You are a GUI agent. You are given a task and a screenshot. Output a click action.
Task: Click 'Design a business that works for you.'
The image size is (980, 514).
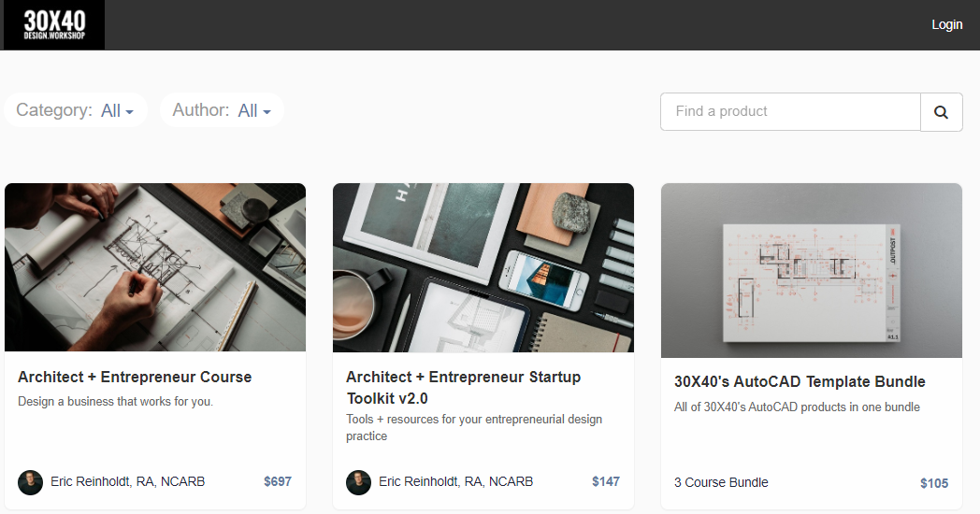click(116, 402)
